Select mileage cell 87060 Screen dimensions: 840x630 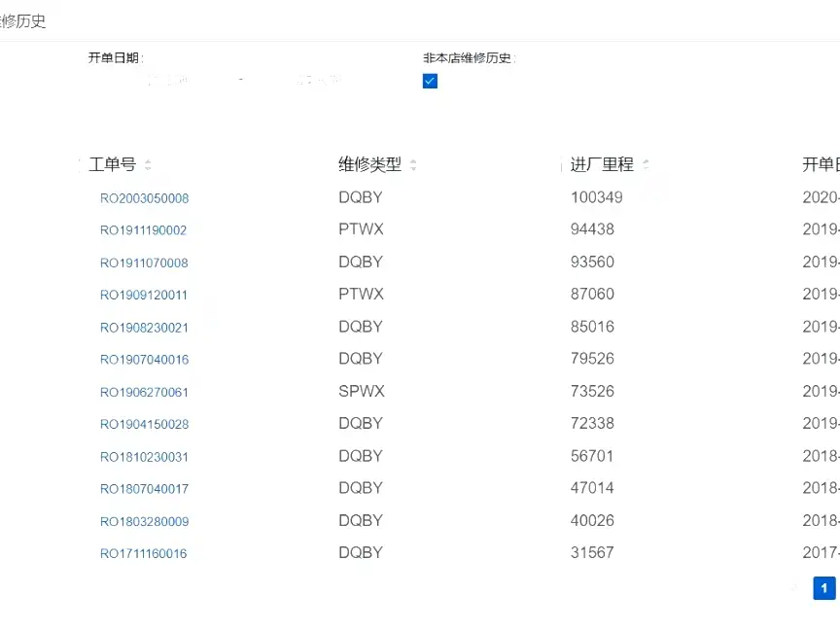pyautogui.click(x=592, y=295)
